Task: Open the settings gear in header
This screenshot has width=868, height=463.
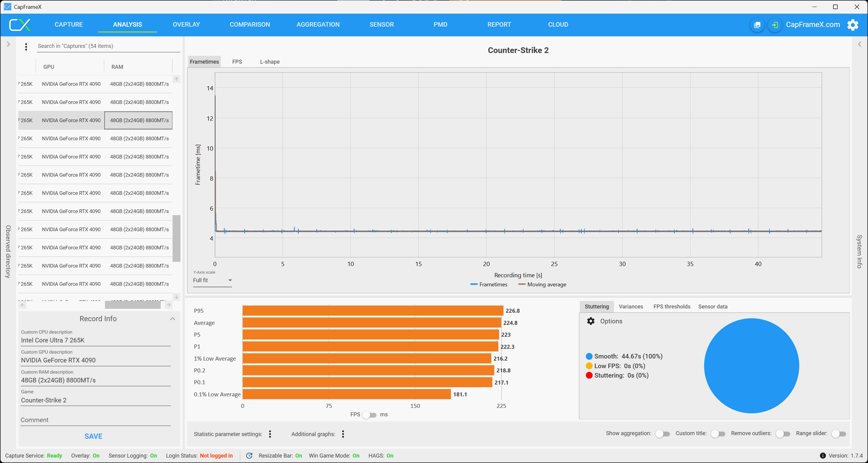Action: (x=853, y=25)
